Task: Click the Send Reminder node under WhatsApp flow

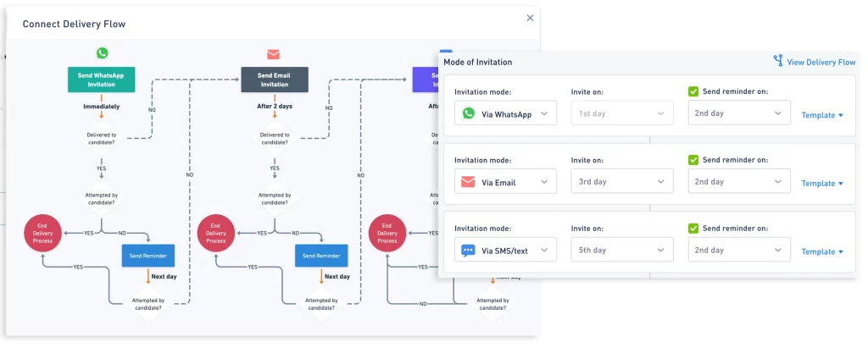Action: click(x=148, y=256)
